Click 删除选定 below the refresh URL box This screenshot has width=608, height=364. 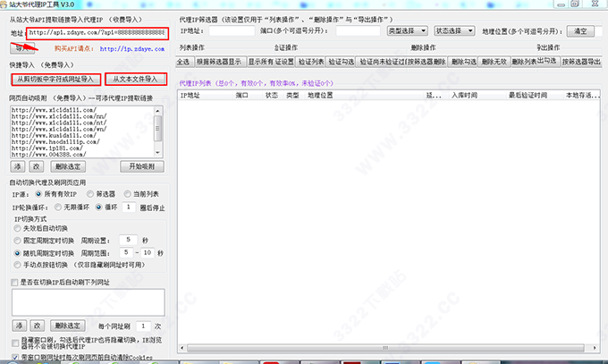coord(68,326)
